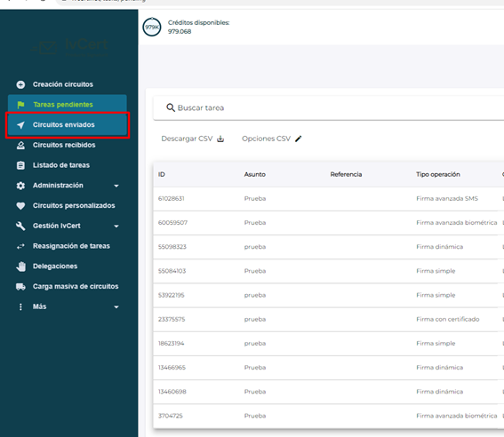Click Descargar CSV button
This screenshot has width=504, height=437.
tap(193, 139)
